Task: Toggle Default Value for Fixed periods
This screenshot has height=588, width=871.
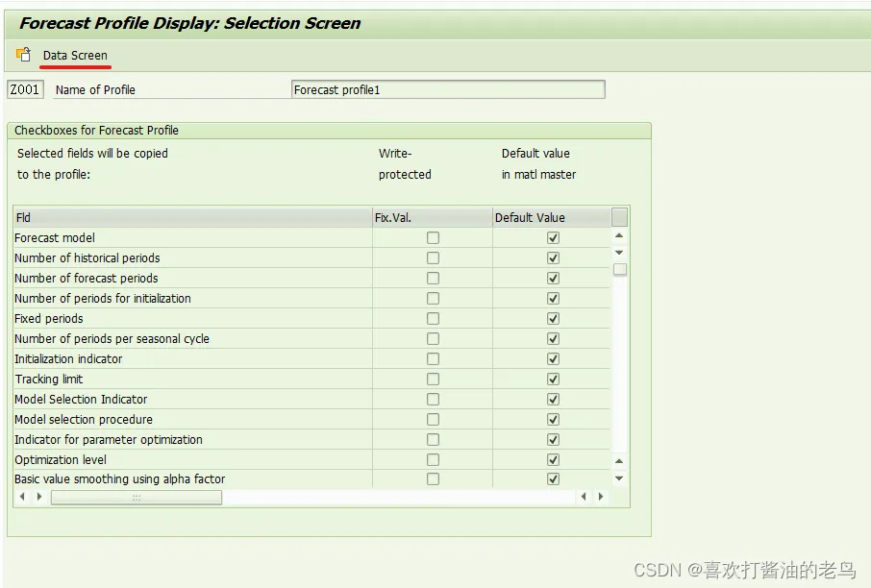Action: (x=553, y=318)
